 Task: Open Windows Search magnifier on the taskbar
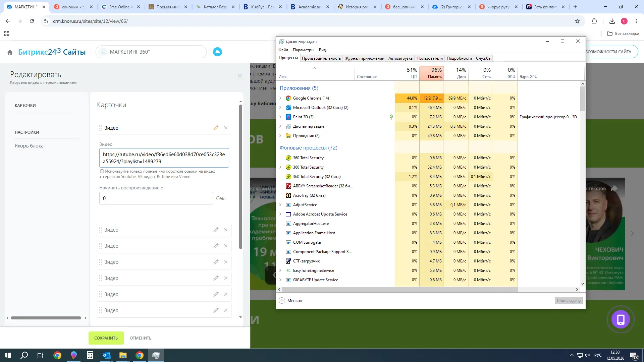pos(24,355)
